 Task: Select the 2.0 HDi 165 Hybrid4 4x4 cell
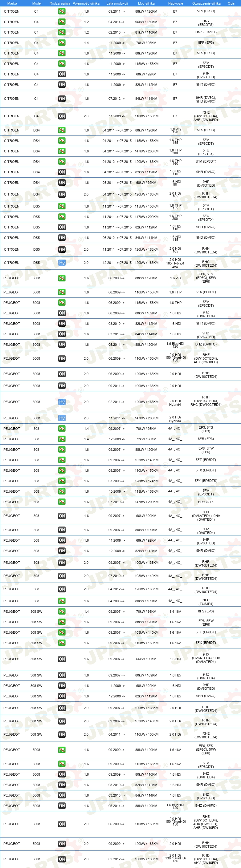175,263
